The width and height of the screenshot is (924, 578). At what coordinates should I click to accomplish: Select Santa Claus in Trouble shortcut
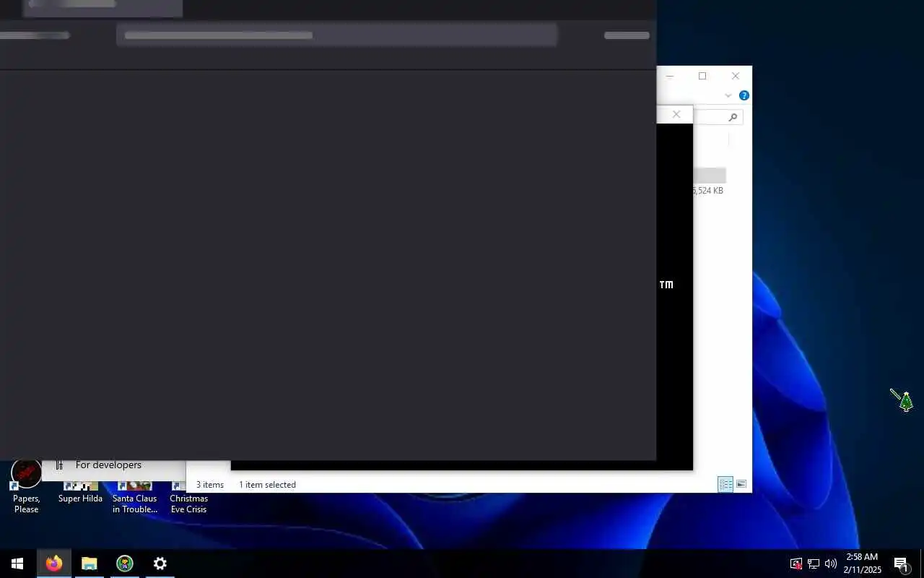click(135, 498)
